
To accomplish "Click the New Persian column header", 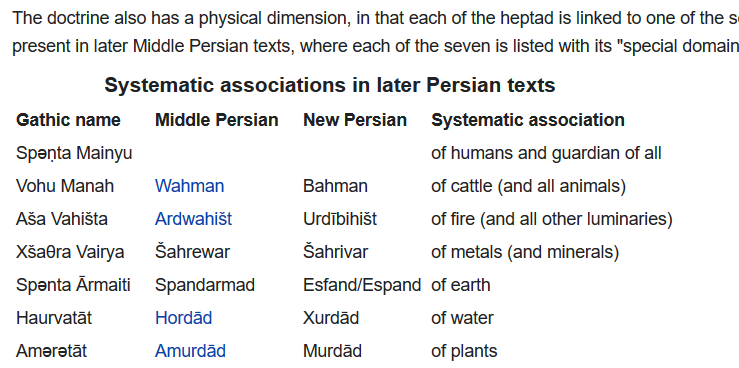I will pyautogui.click(x=355, y=120).
